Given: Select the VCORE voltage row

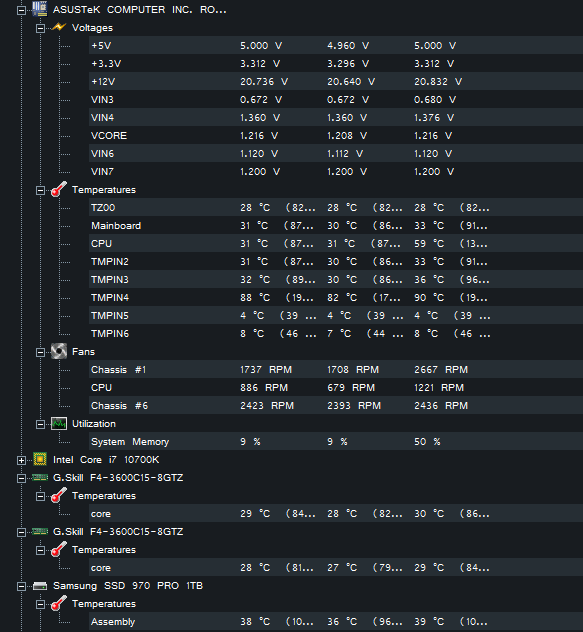Looking at the screenshot, I should click(336, 135).
